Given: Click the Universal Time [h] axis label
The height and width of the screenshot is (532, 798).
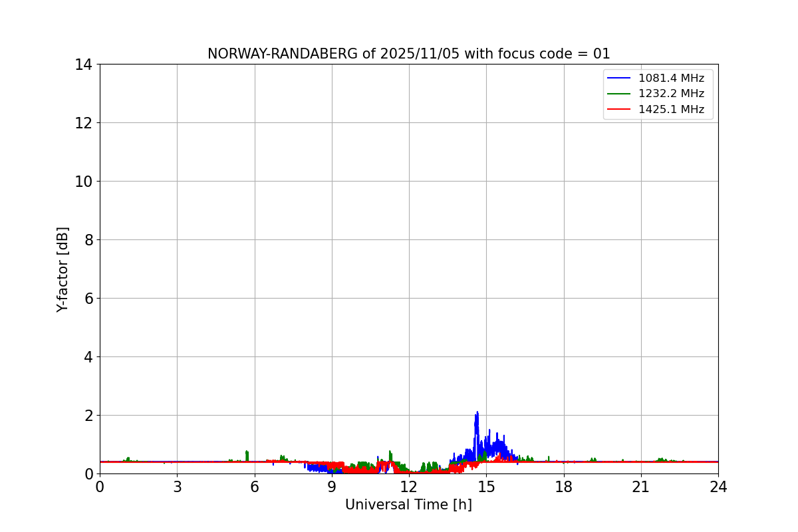Looking at the screenshot, I should tap(408, 505).
